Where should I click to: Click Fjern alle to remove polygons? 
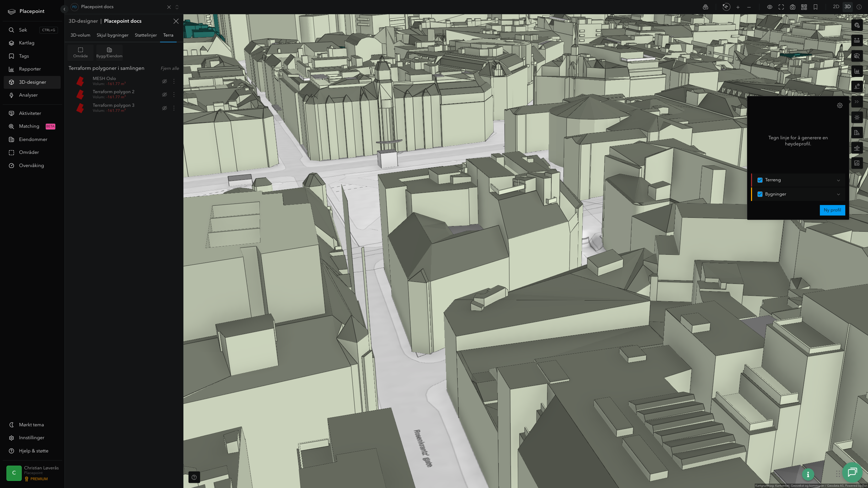170,68
